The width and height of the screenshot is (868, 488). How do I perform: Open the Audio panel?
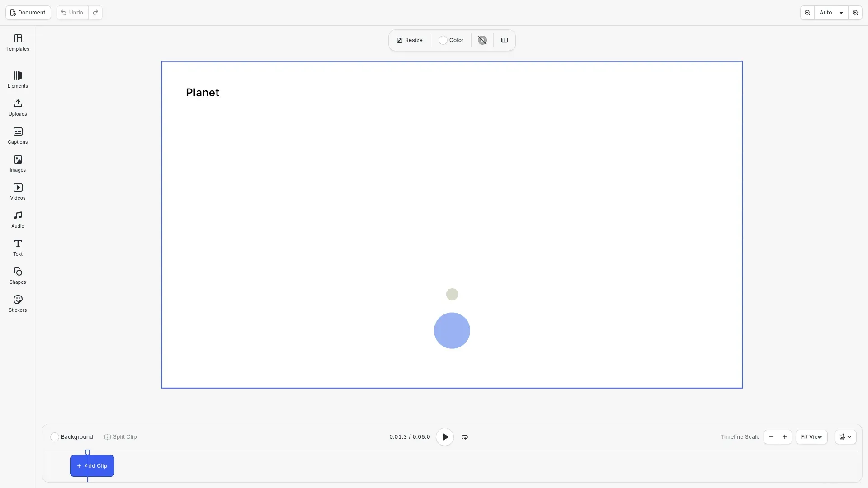tap(18, 220)
